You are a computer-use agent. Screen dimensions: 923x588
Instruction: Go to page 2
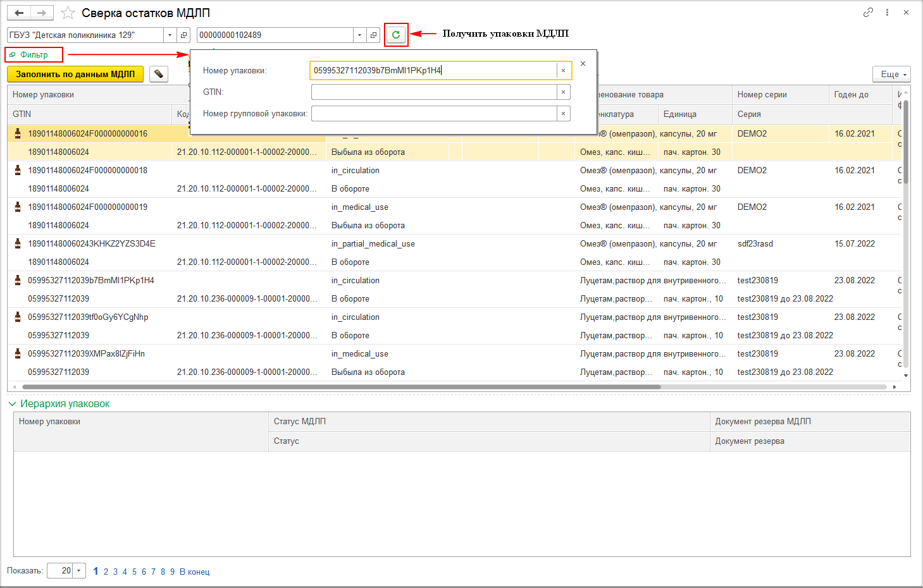(106, 572)
